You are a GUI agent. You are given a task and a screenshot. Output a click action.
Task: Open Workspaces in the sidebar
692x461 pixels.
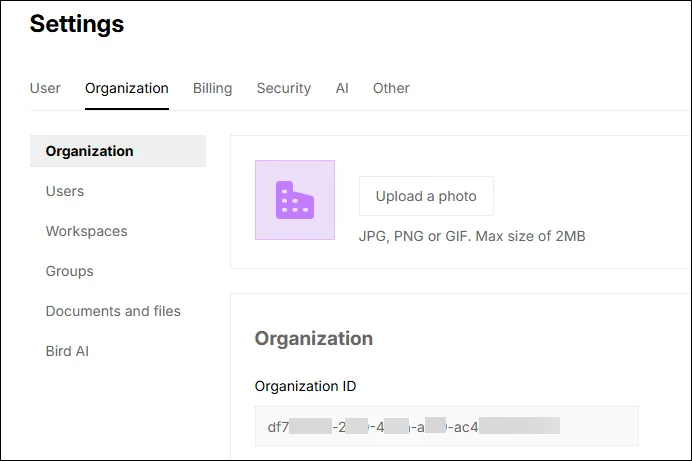click(86, 231)
